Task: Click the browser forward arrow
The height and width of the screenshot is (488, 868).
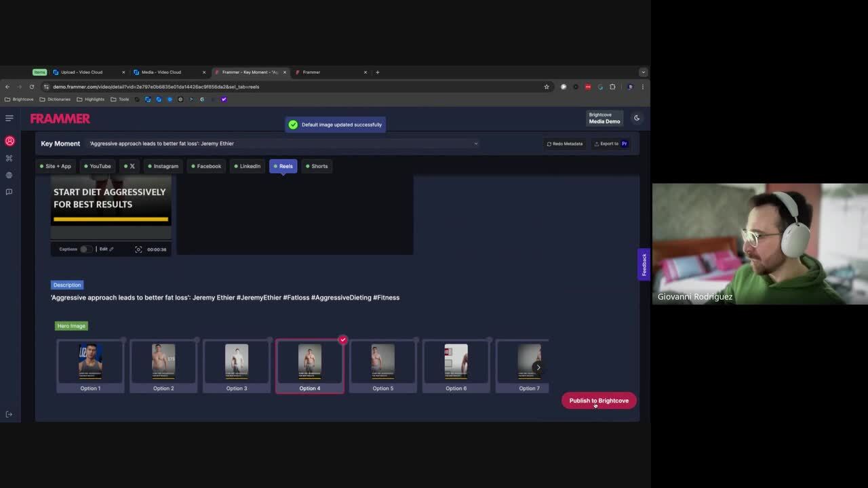Action: [x=19, y=87]
